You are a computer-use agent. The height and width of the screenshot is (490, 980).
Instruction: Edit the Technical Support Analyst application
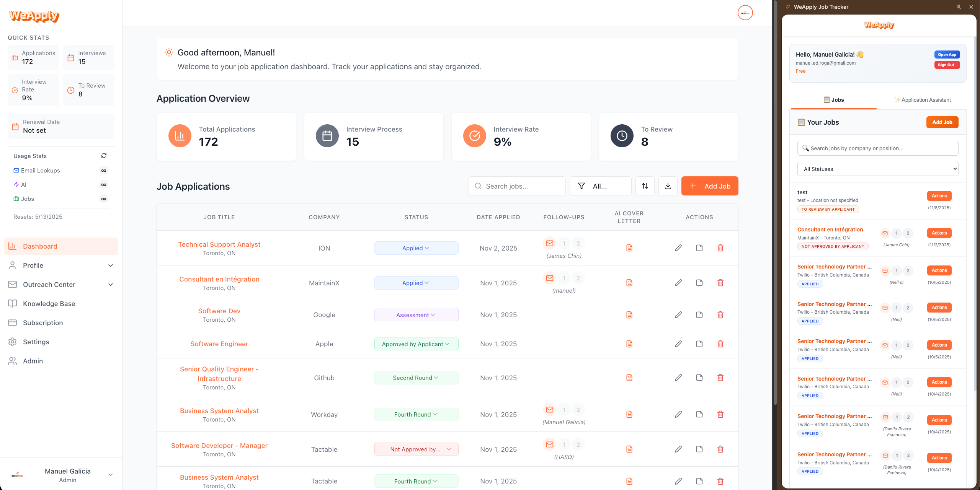678,248
